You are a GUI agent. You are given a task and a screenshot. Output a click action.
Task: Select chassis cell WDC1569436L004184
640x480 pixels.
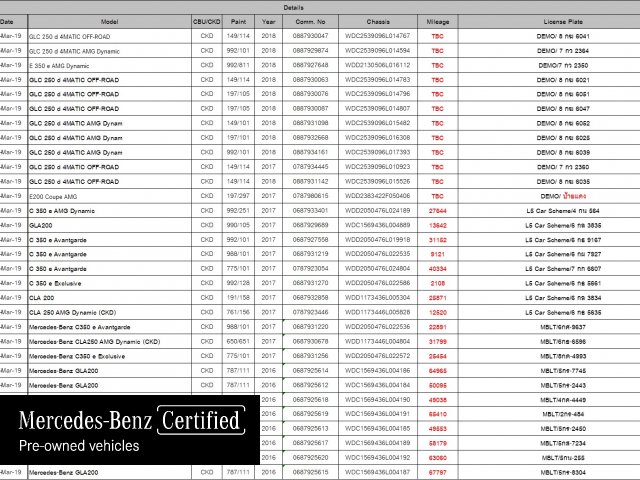[378, 385]
